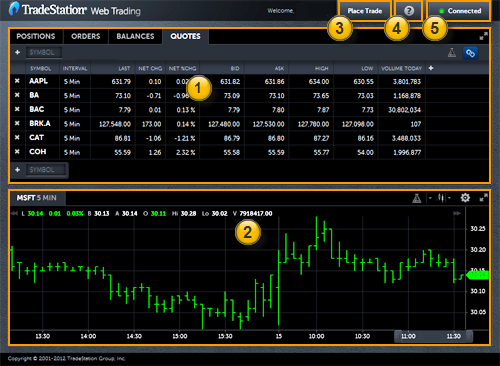The width and height of the screenshot is (500, 366).
Task: Switch to the POSITIONS tab
Action: 36,36
